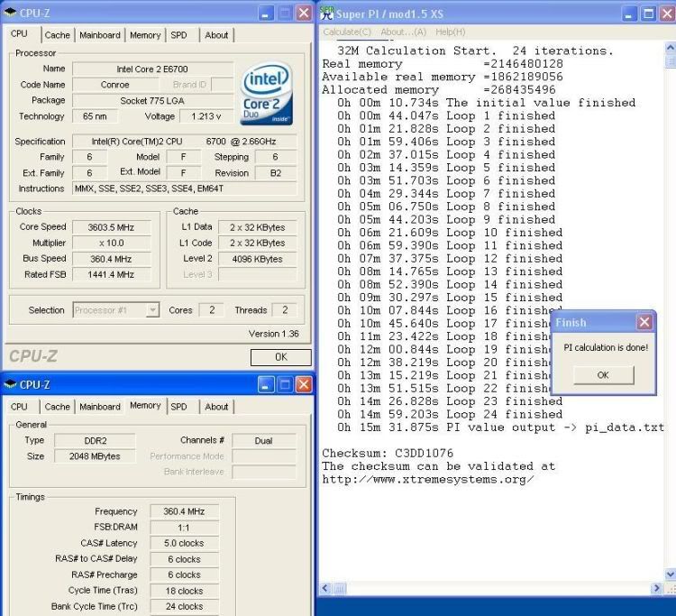
Task: Click the 'Loop 24 finished' line in Super PI
Action: [x=450, y=415]
